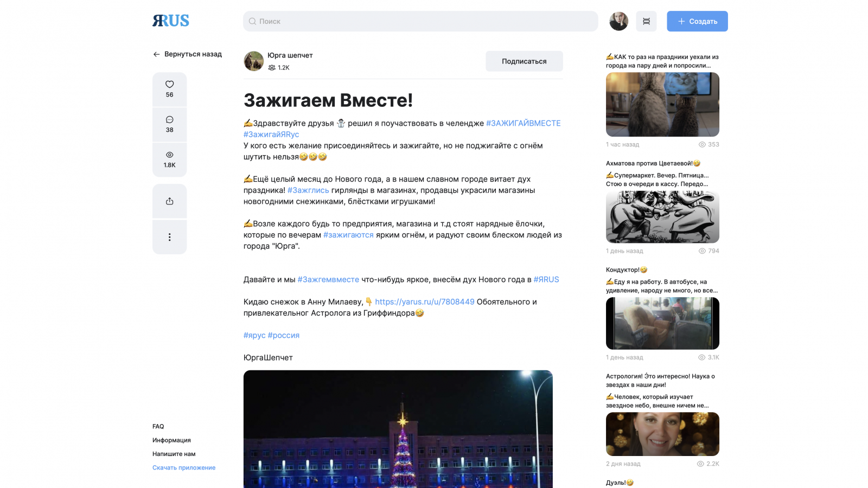Go back via Вернуться назад

pyautogui.click(x=187, y=54)
